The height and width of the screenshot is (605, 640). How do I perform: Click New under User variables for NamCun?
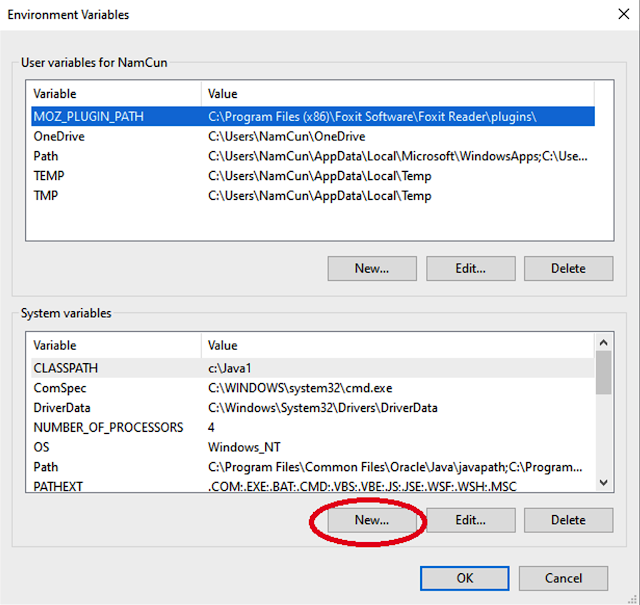(372, 268)
